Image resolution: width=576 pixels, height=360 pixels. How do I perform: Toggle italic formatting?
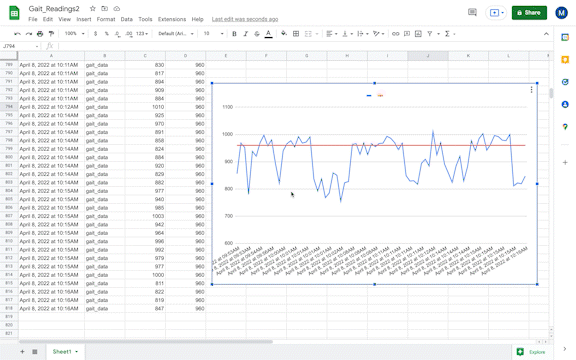pyautogui.click(x=245, y=34)
